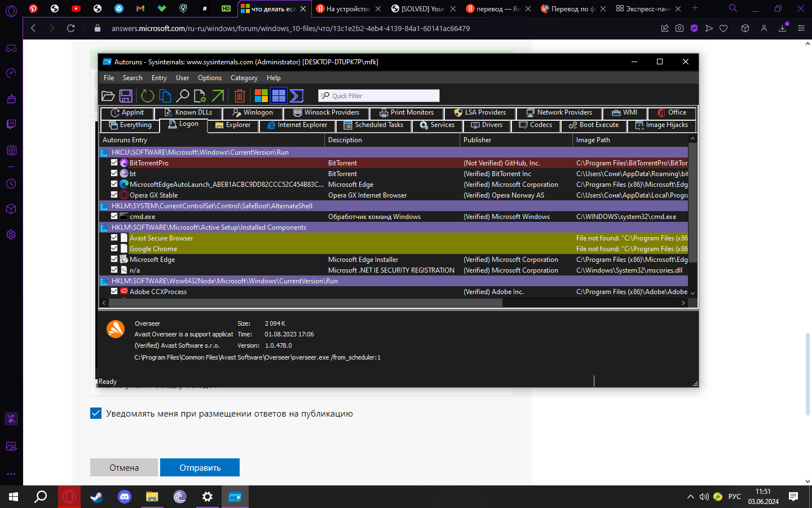This screenshot has width=812, height=508.
Task: Click the red Delete trash icon
Action: coord(240,96)
